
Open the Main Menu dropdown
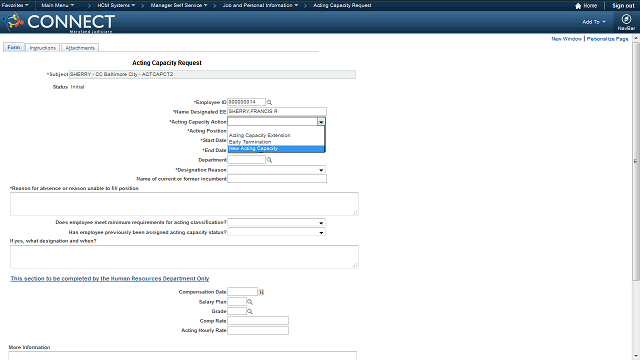tap(58, 5)
